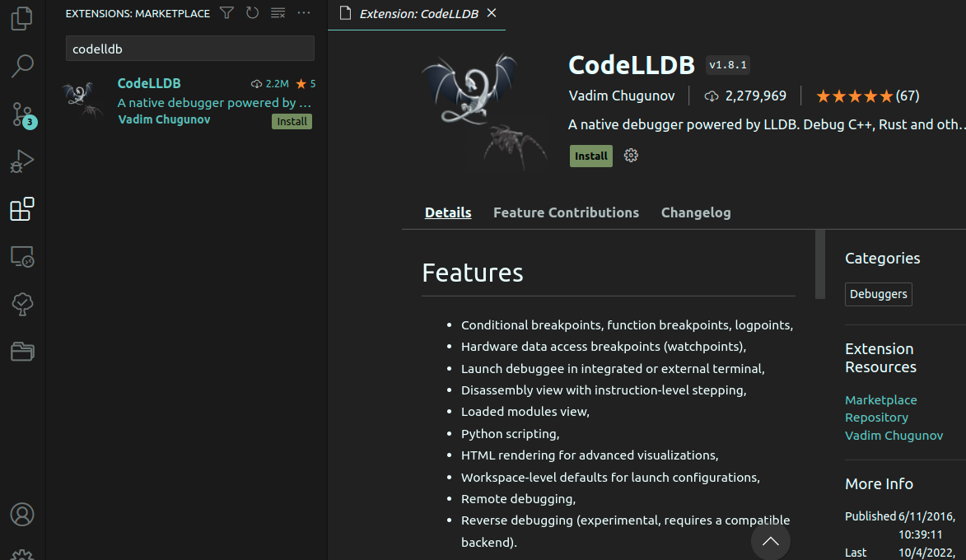
Task: Close the Extension: CodeLLDB tab
Action: pyautogui.click(x=492, y=13)
